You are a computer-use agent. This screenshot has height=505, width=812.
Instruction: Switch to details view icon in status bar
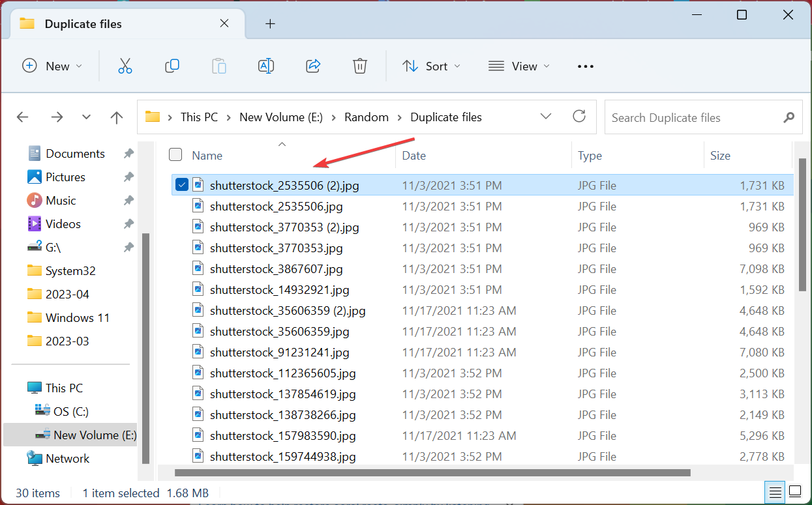[x=774, y=491]
